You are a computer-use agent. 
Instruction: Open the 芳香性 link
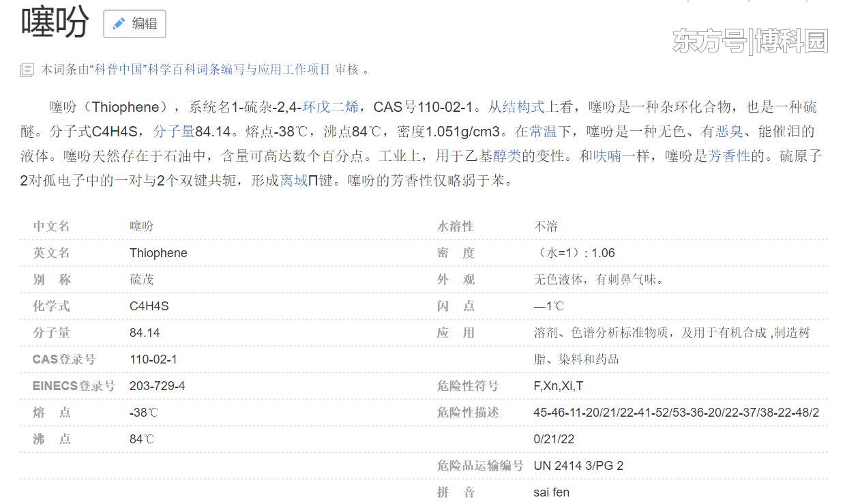click(x=729, y=156)
